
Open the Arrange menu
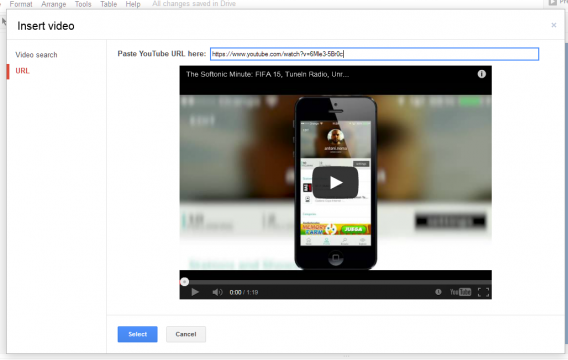(x=54, y=4)
